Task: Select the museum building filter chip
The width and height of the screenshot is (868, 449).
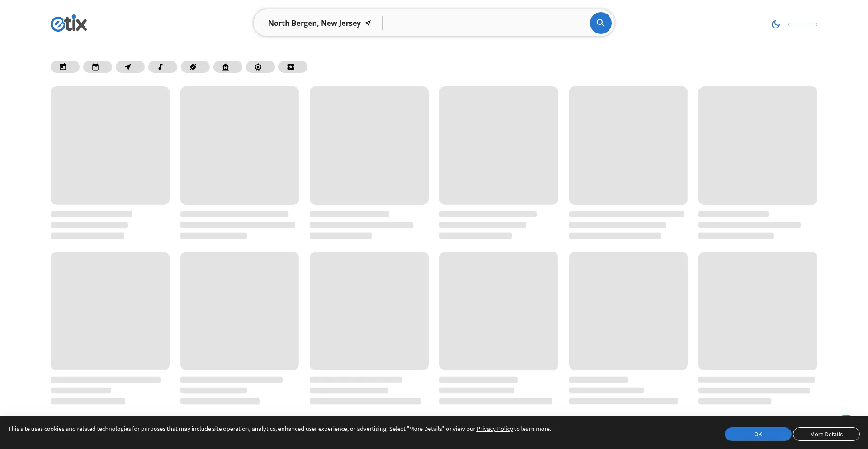Action: click(227, 67)
